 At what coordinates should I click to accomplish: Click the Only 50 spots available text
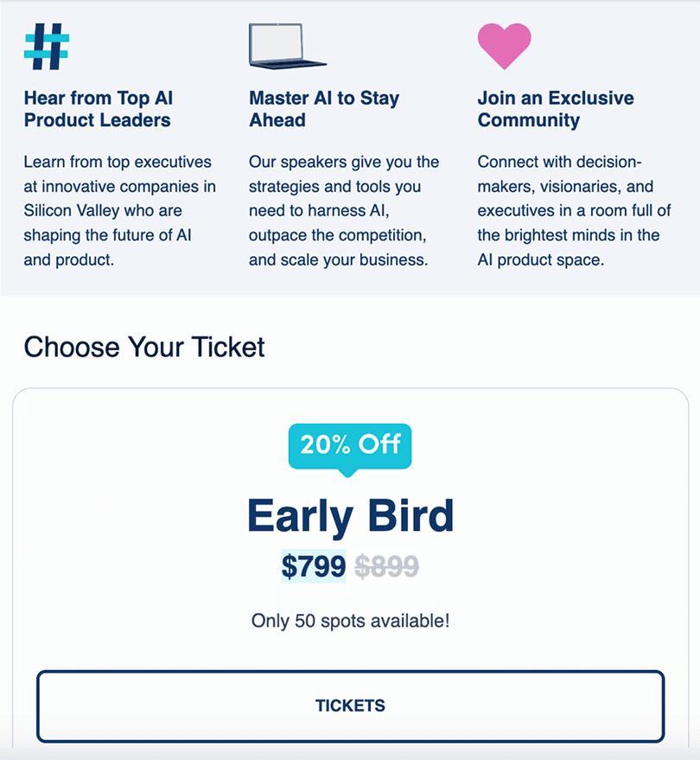(349, 621)
